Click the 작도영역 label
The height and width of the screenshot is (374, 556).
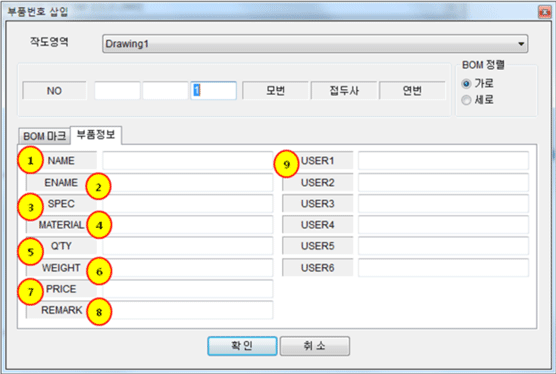point(49,42)
